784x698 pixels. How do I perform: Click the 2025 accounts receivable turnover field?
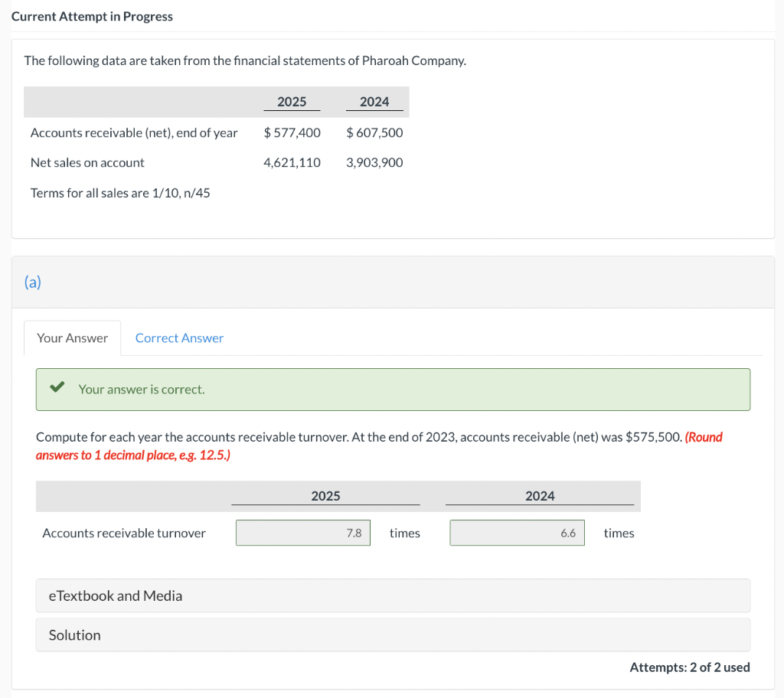point(302,533)
